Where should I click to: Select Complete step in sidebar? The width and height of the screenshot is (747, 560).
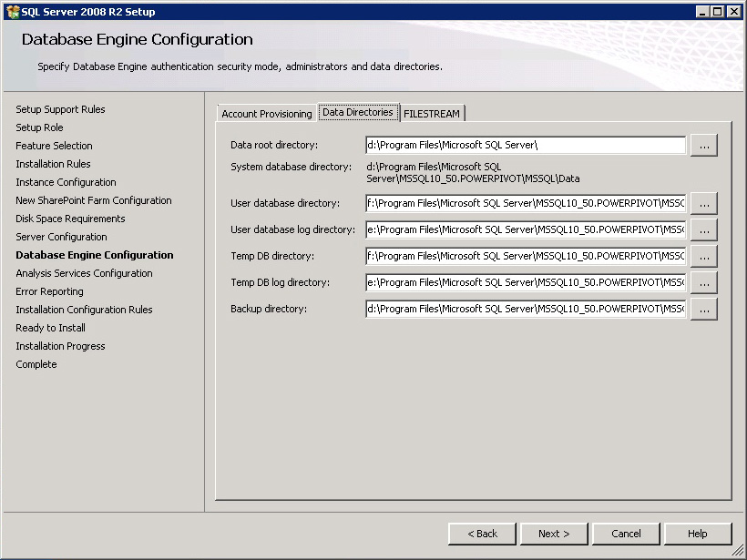click(x=36, y=364)
